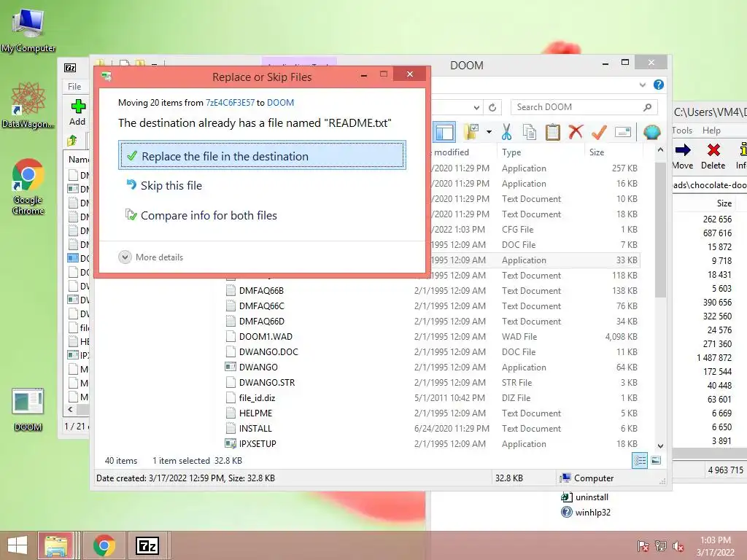Switch to Details view icon in the status bar
The image size is (747, 560).
point(639,460)
